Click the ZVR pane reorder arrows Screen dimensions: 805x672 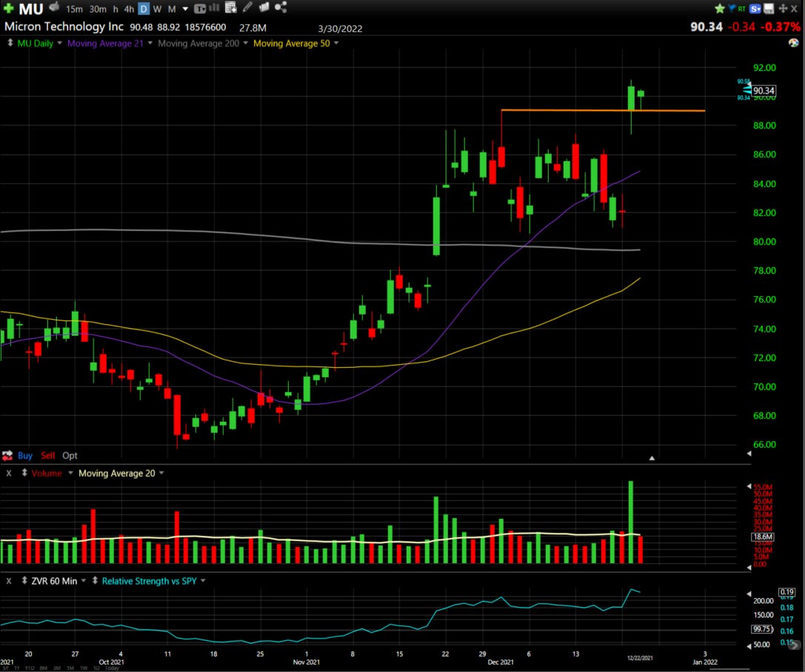(x=24, y=580)
